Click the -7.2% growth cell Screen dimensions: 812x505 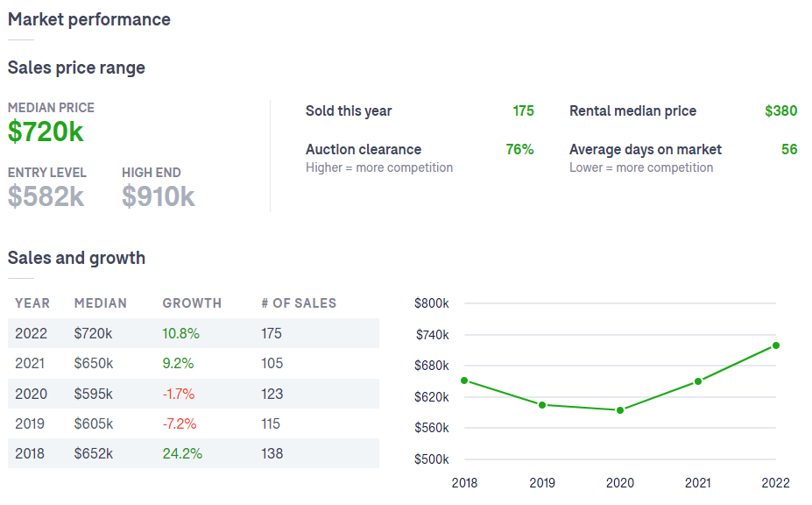(x=180, y=424)
